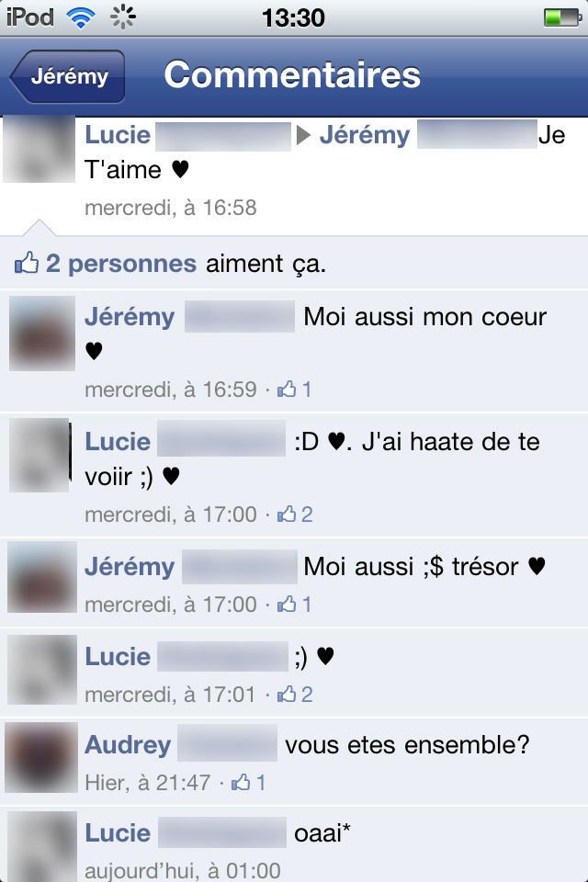This screenshot has height=882, width=588.
Task: Tap the Wi-Fi icon in status bar
Action: (x=81, y=17)
